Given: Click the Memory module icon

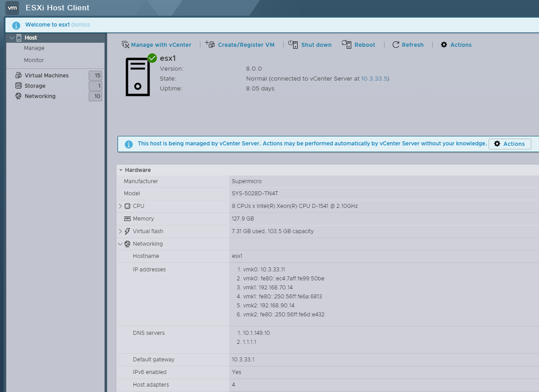Looking at the screenshot, I should click(127, 219).
